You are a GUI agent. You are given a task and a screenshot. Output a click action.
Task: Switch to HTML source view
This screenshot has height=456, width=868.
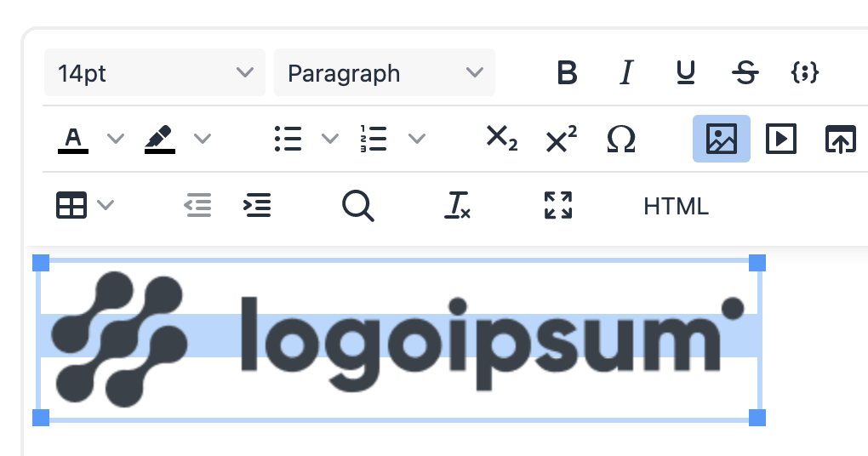point(676,206)
